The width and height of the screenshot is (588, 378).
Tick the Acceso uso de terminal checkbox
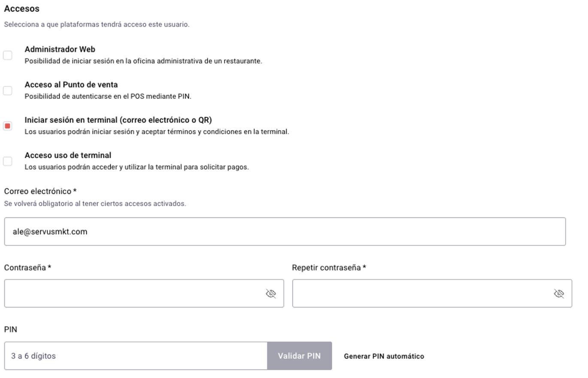point(8,161)
